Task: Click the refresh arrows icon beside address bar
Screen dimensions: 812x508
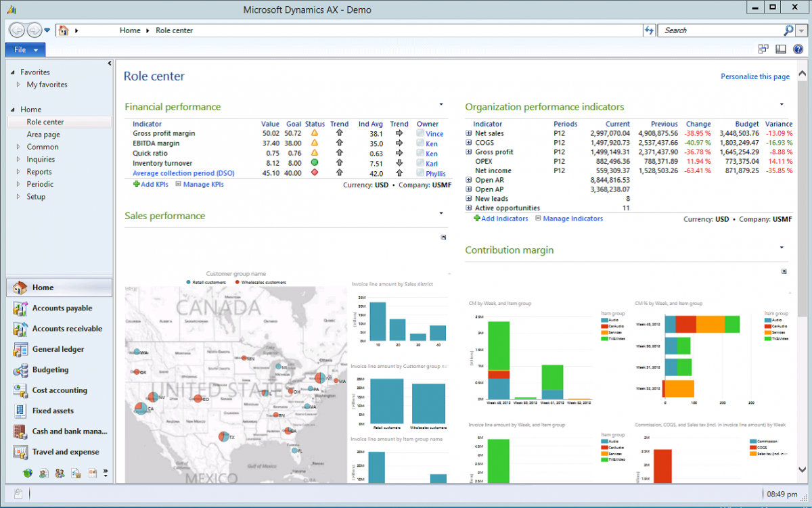Action: point(649,30)
